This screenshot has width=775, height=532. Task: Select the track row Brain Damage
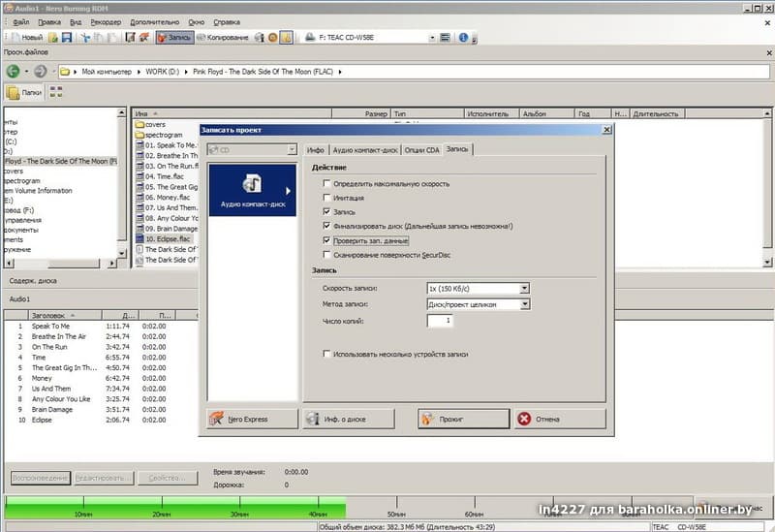52,409
